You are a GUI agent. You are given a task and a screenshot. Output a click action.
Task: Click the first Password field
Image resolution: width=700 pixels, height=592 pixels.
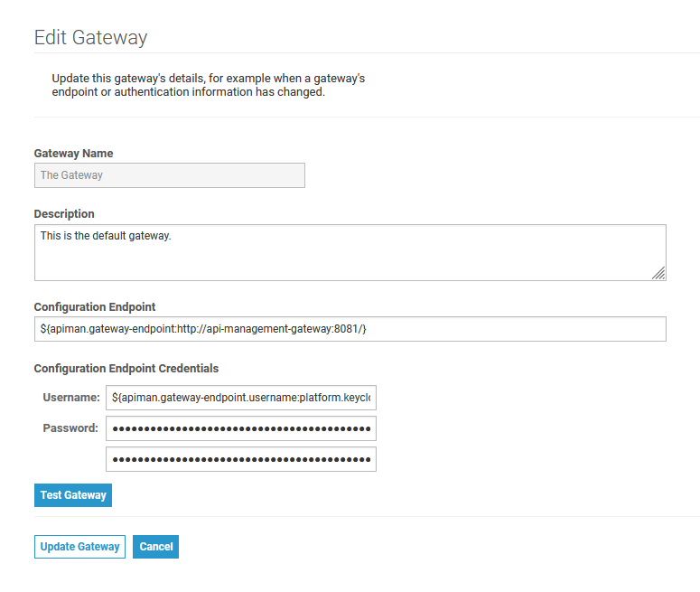click(x=240, y=428)
